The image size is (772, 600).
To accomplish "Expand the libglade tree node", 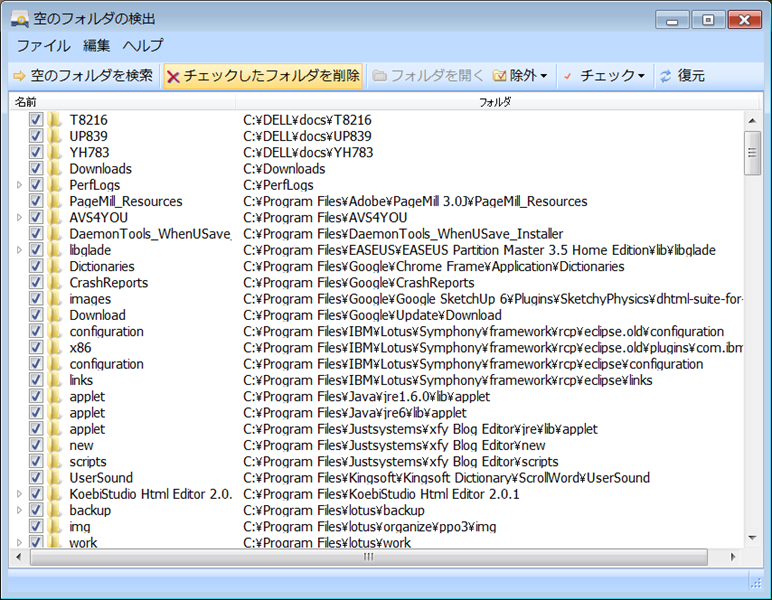I will coord(19,250).
